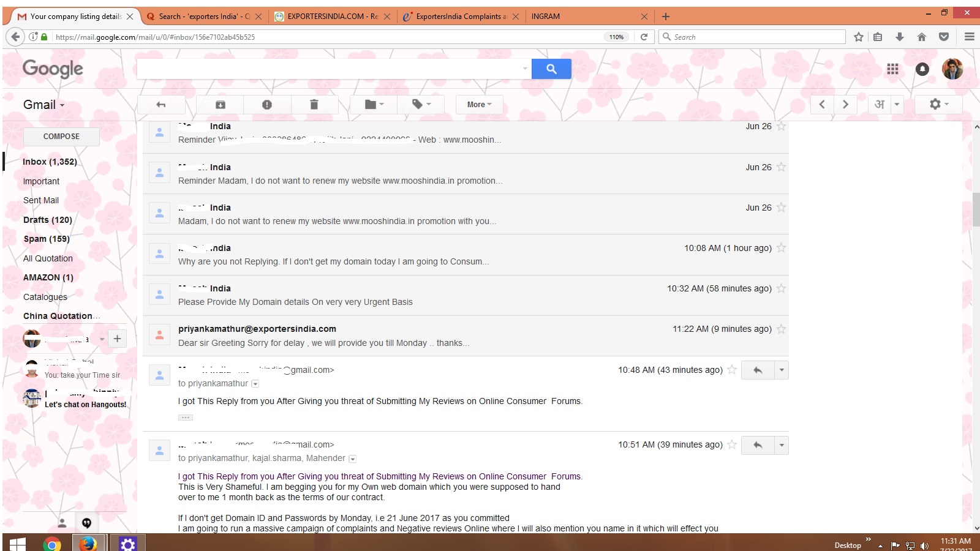
Task: Go to newer conversation arrow
Action: 823,105
